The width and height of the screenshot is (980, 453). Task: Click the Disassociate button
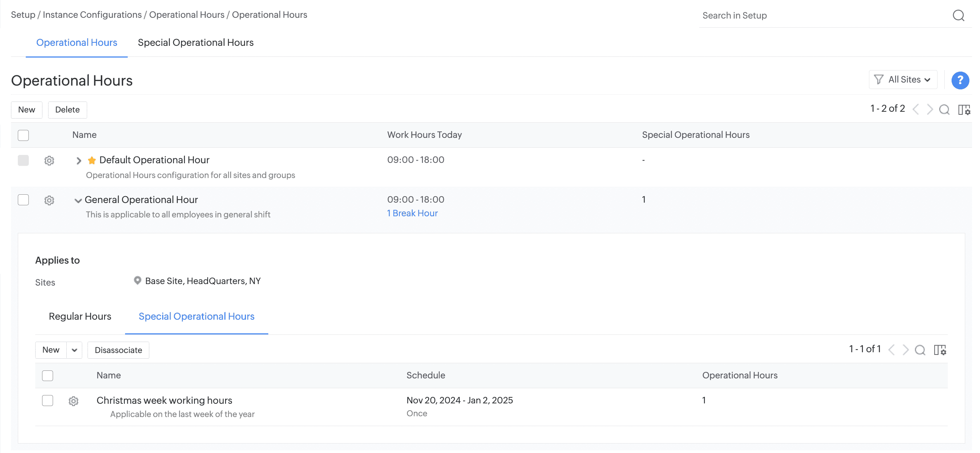(118, 350)
